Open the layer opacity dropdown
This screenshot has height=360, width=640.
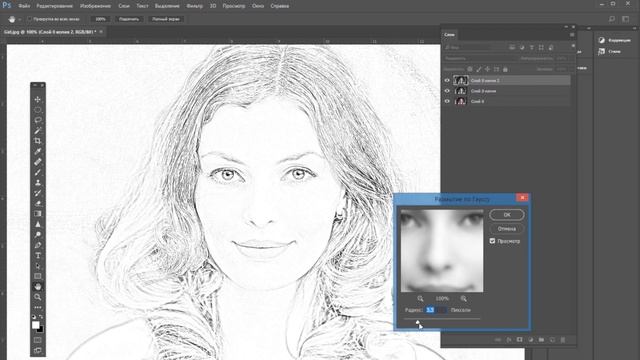(x=564, y=58)
